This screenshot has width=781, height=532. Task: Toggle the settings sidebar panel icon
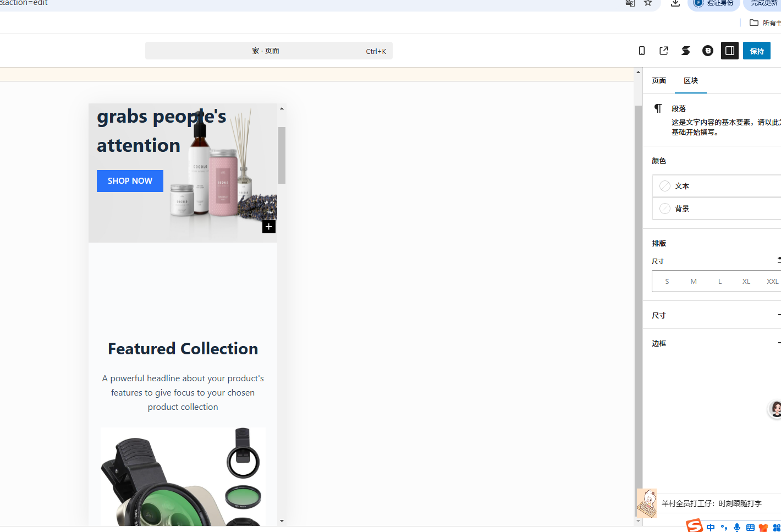pyautogui.click(x=730, y=51)
